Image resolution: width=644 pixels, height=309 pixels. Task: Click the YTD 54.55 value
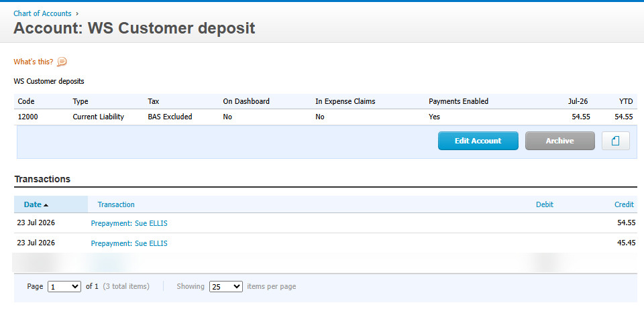click(624, 117)
